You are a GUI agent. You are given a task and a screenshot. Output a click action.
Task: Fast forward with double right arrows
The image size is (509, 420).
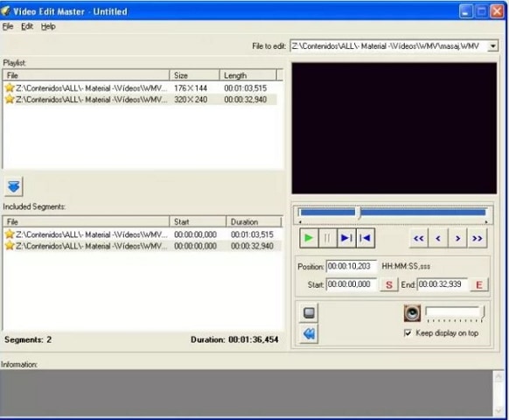(x=478, y=238)
